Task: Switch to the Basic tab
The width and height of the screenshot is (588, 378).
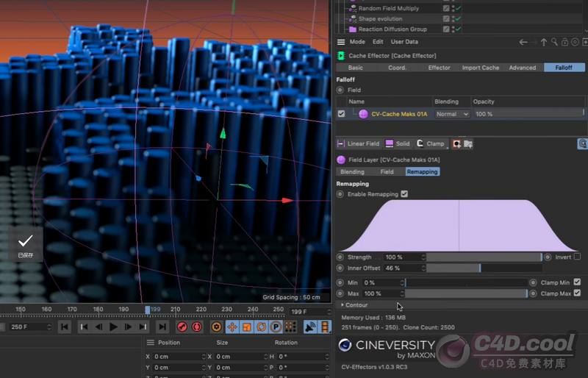Action: click(356, 68)
